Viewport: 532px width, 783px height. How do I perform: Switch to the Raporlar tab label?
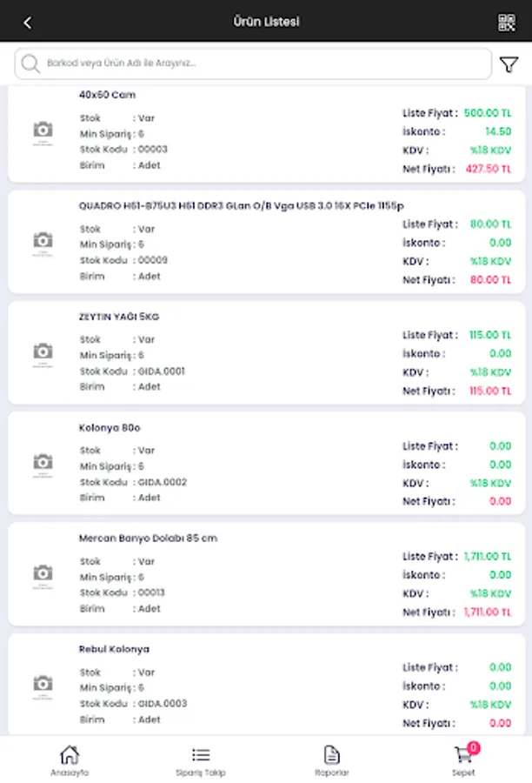pyautogui.click(x=331, y=773)
